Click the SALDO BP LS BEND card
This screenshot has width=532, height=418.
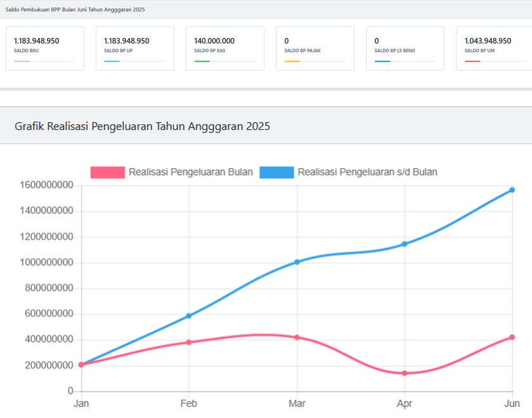(x=405, y=48)
